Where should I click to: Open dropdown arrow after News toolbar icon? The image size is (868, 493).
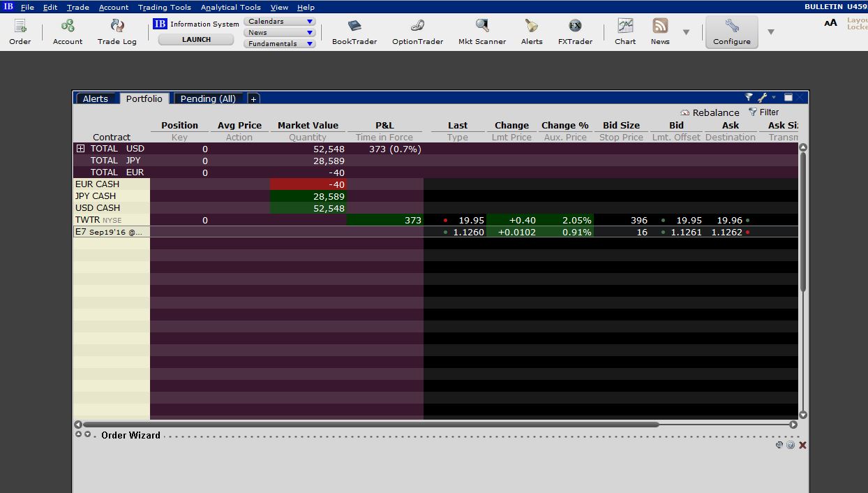(686, 32)
